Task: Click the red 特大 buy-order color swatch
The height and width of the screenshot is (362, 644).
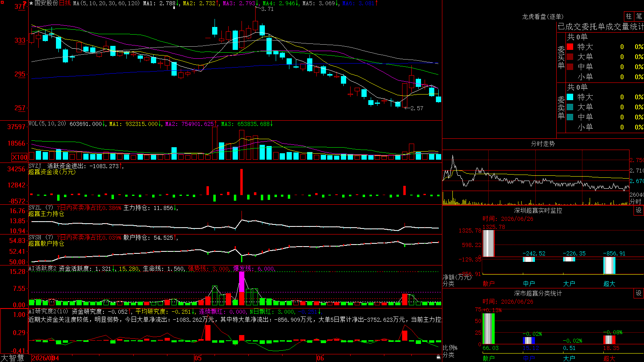Action: click(570, 47)
